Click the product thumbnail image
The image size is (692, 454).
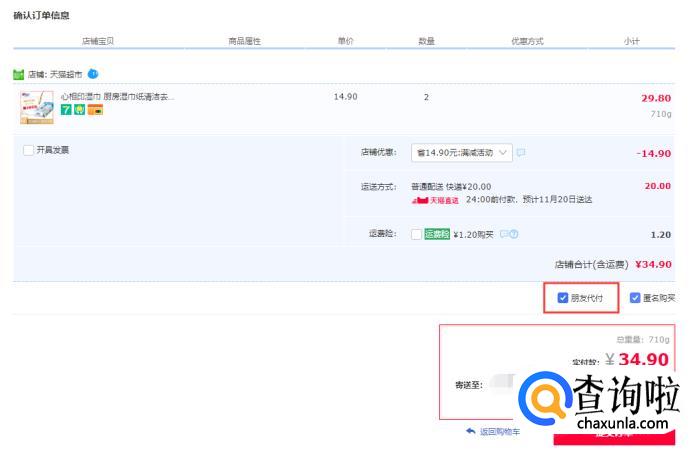(x=36, y=107)
